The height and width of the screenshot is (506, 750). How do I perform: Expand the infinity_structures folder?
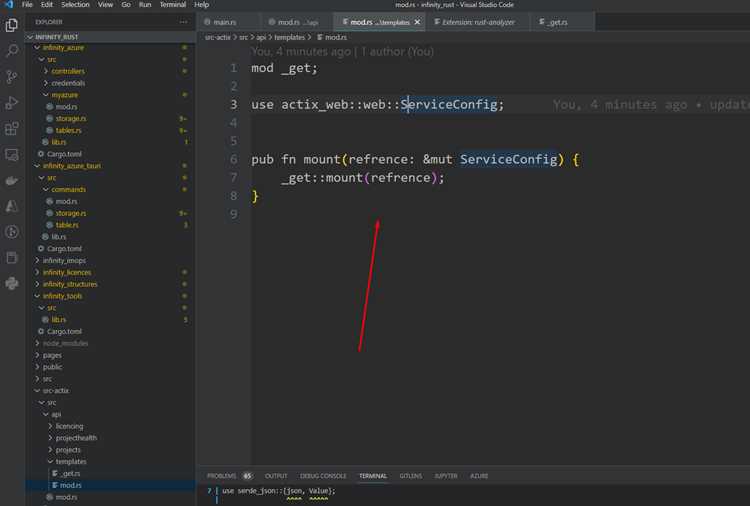tap(37, 284)
